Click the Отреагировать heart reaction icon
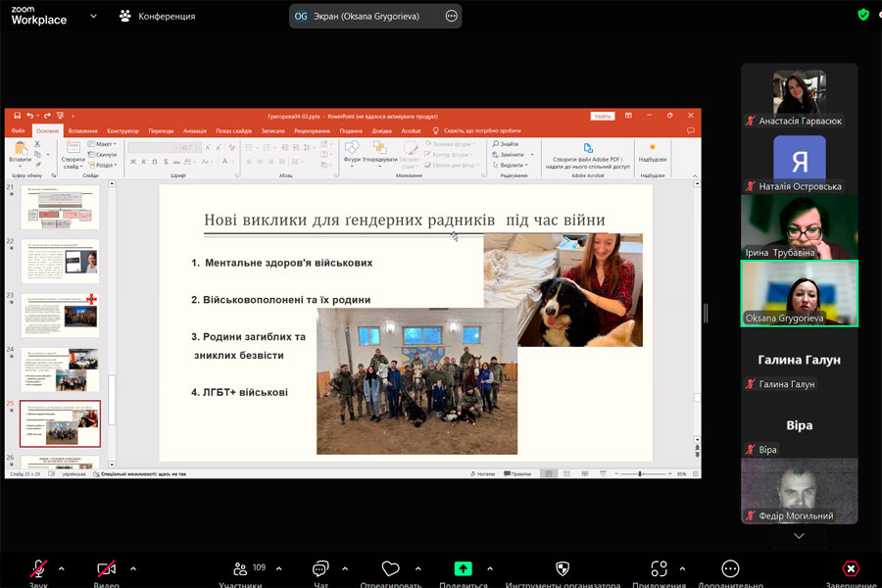Image resolution: width=882 pixels, height=588 pixels. click(391, 569)
